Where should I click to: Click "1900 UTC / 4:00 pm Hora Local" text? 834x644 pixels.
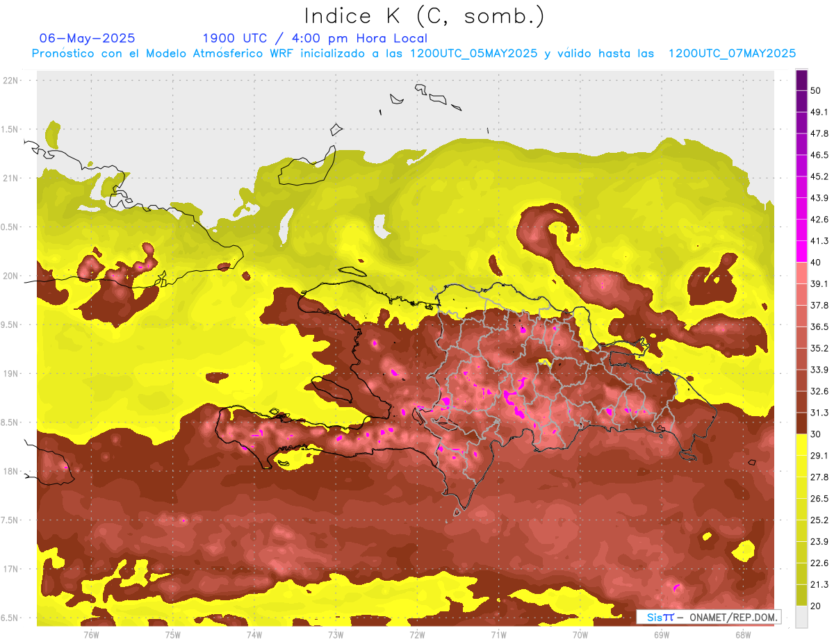coord(315,38)
